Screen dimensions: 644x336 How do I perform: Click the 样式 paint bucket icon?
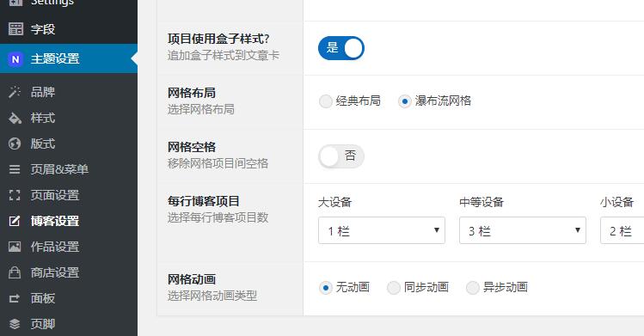coord(15,118)
